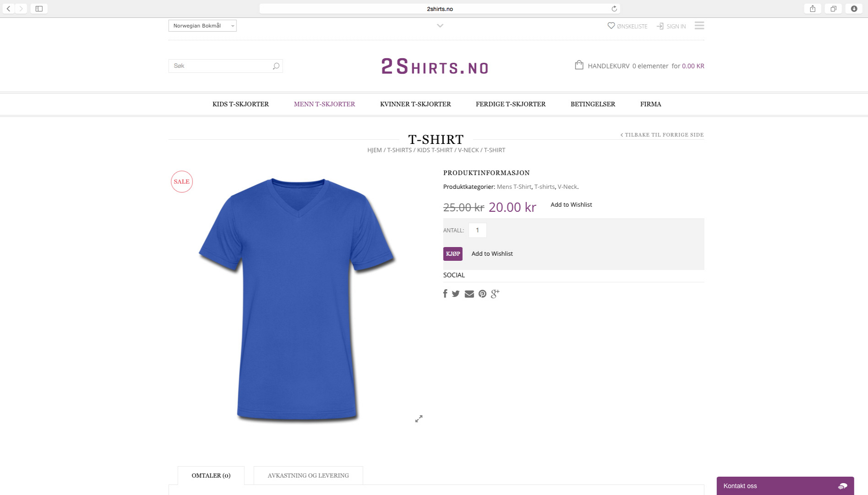This screenshot has height=495, width=868.
Task: Click TILBAKE TIL FORRIGE SIDE link
Action: 662,135
